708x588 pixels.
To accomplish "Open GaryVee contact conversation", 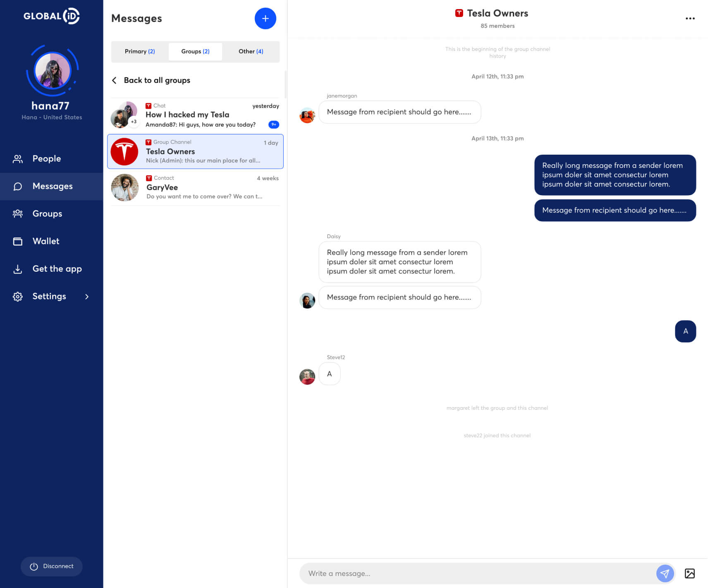I will pyautogui.click(x=195, y=187).
